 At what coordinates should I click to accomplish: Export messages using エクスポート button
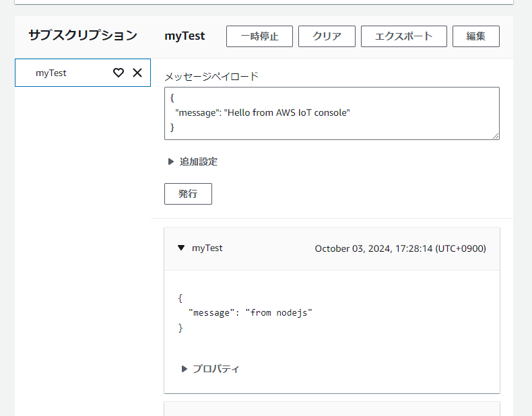[x=403, y=36]
